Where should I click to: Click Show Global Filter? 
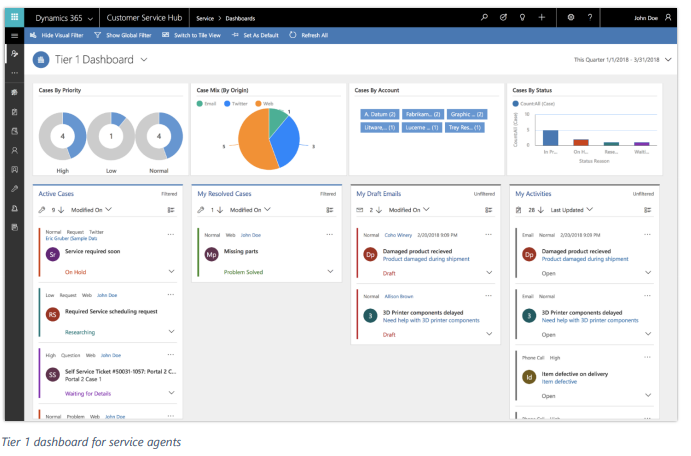pyautogui.click(x=123, y=35)
